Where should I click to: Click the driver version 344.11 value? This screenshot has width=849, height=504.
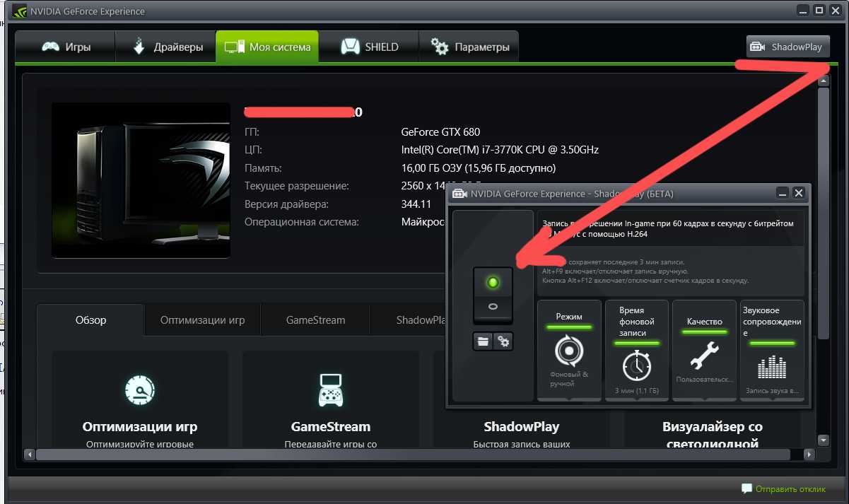[416, 204]
